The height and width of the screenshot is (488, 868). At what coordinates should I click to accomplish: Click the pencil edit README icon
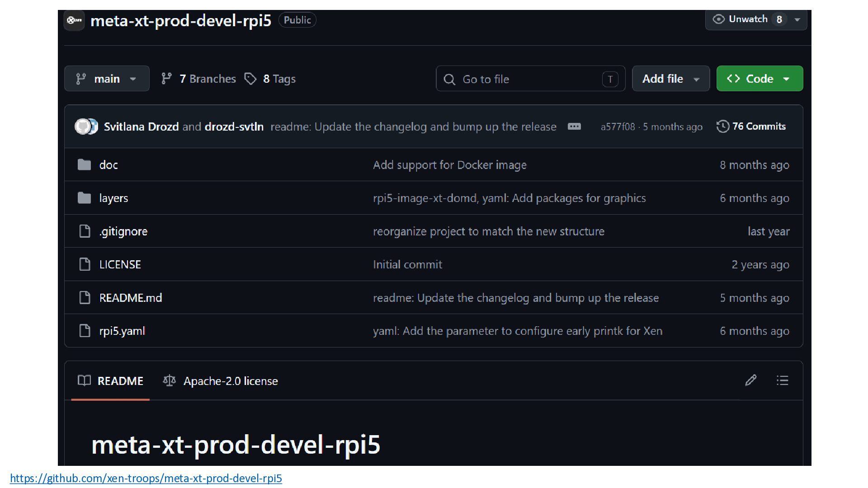coord(750,380)
